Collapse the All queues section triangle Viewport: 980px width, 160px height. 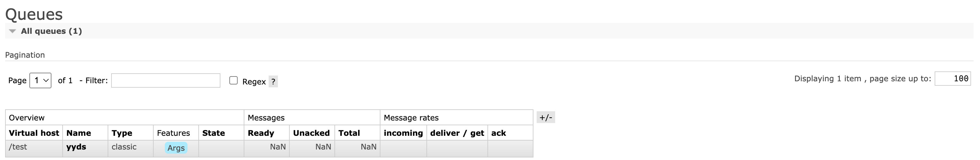(12, 31)
